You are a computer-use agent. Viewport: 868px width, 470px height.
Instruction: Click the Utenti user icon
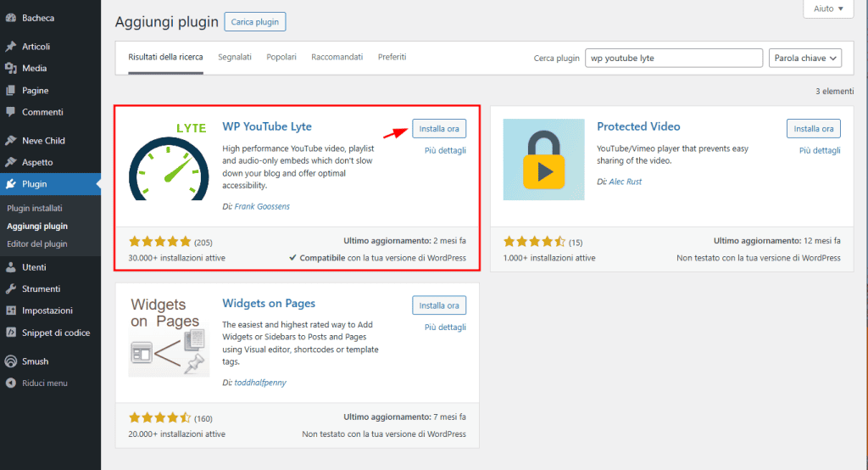tap(10, 267)
